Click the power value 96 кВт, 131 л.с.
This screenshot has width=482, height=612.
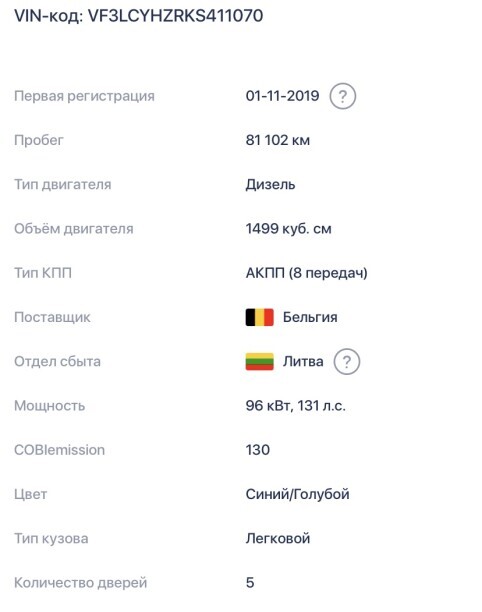pyautogui.click(x=295, y=406)
